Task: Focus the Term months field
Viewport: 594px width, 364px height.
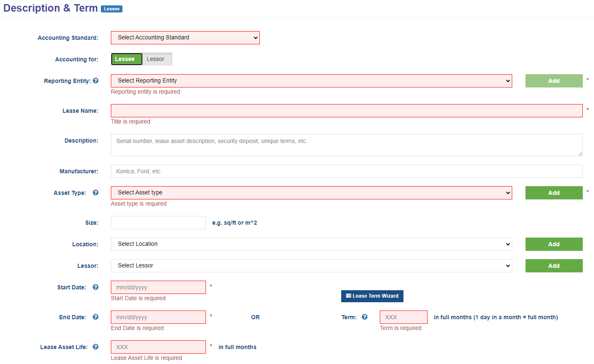Action: coord(403,317)
